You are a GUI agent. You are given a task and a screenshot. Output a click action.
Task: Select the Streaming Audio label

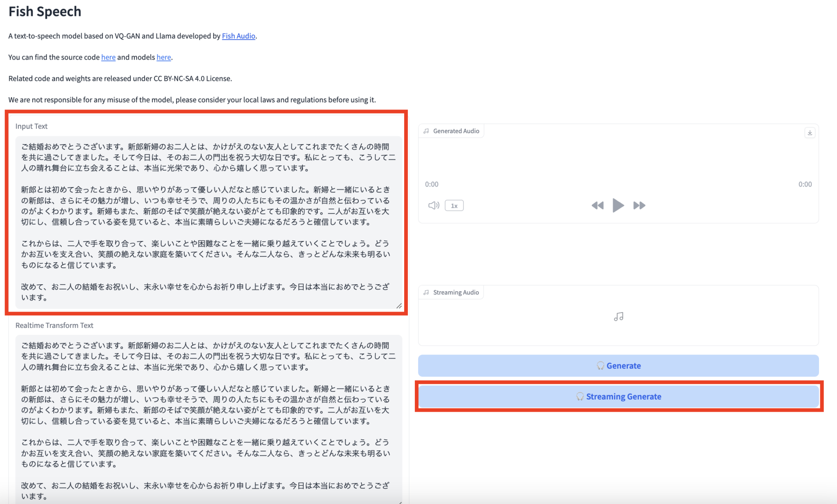pos(456,292)
